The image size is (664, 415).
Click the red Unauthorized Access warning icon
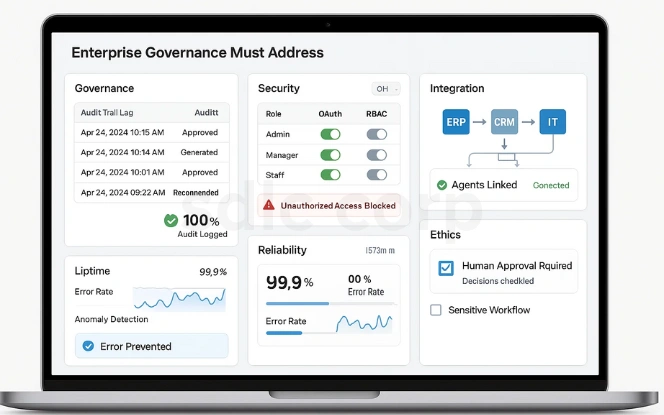(x=268, y=205)
